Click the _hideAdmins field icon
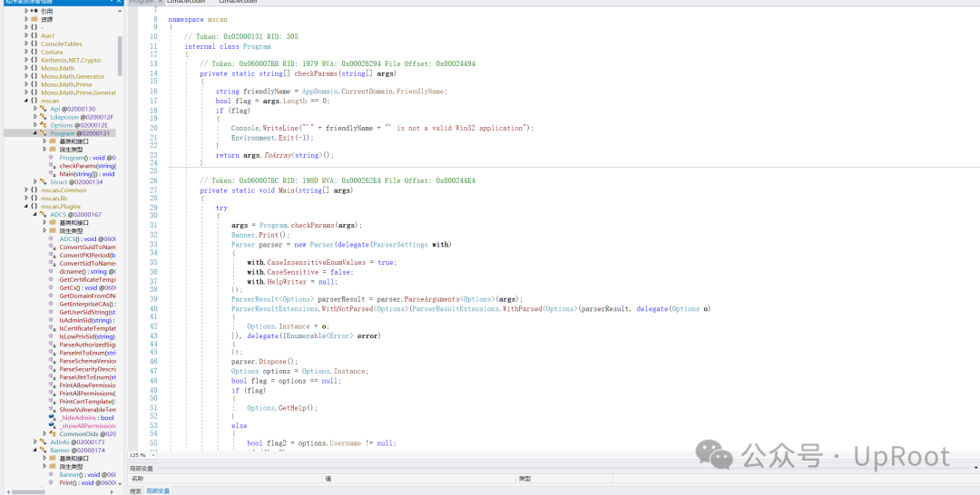Viewport: 980px width, 495px height. [53, 417]
